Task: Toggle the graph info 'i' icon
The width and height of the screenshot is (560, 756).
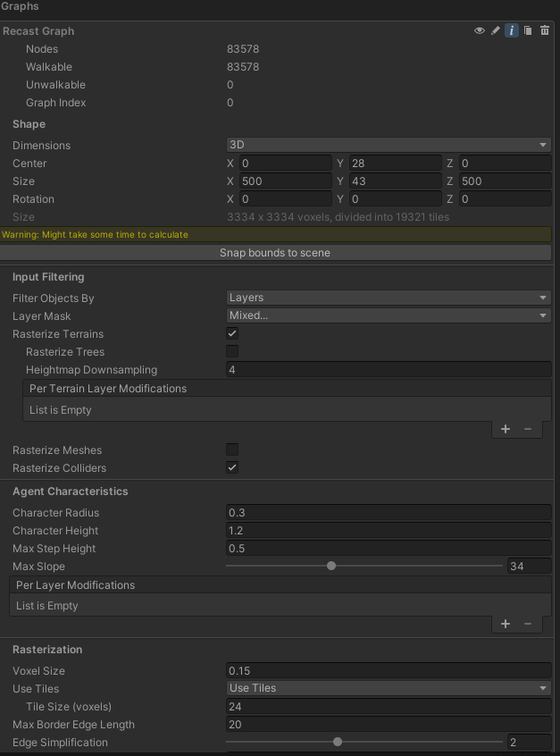Action: (x=512, y=31)
